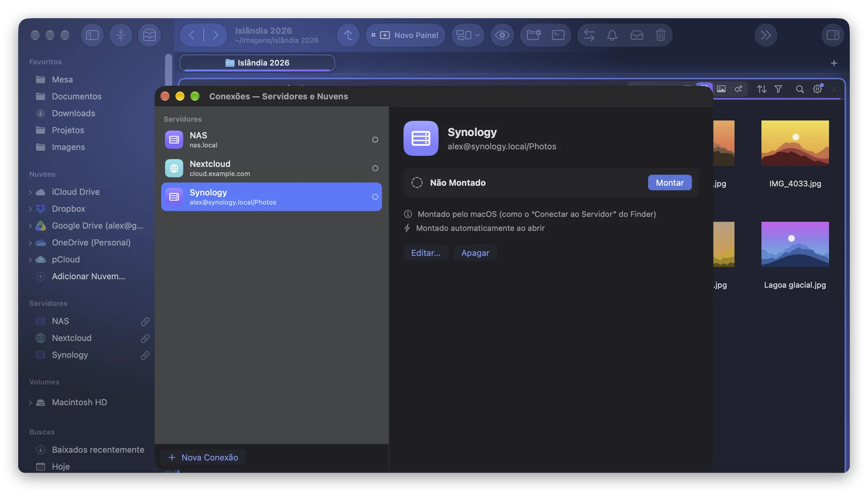Click the Montar button
Screen dimensions: 868x491
coord(670,183)
